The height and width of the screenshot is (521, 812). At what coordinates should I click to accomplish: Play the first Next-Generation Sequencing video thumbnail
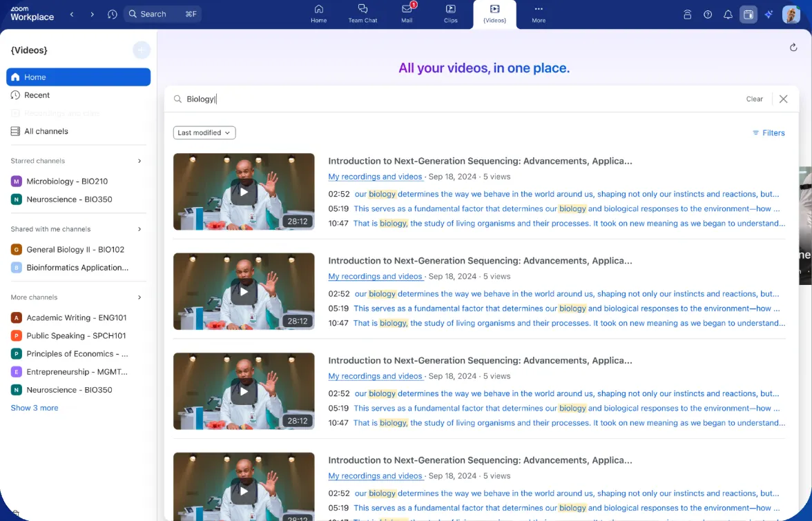(244, 192)
